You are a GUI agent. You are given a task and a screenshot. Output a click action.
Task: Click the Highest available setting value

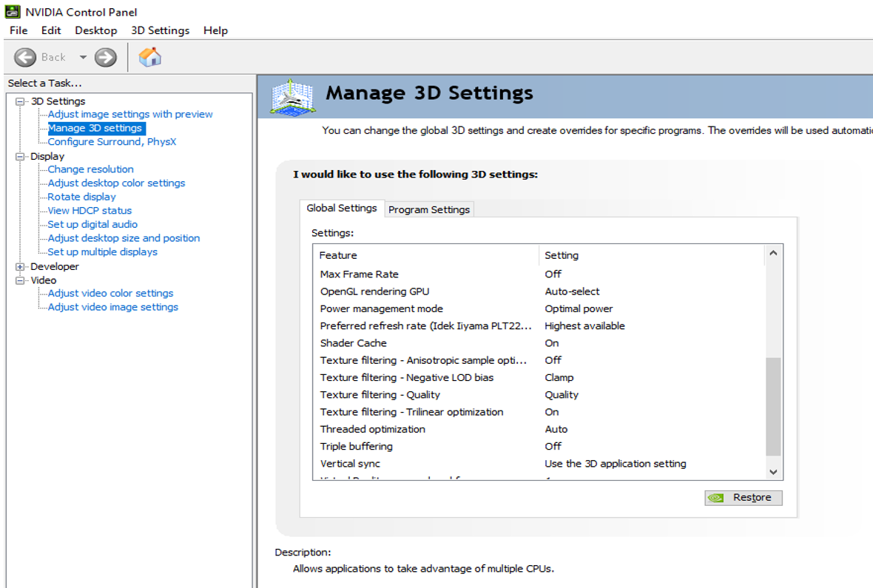point(584,326)
